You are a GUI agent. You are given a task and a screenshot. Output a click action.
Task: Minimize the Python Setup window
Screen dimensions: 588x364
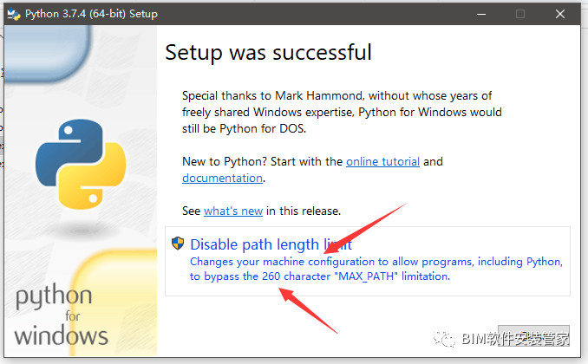[481, 14]
